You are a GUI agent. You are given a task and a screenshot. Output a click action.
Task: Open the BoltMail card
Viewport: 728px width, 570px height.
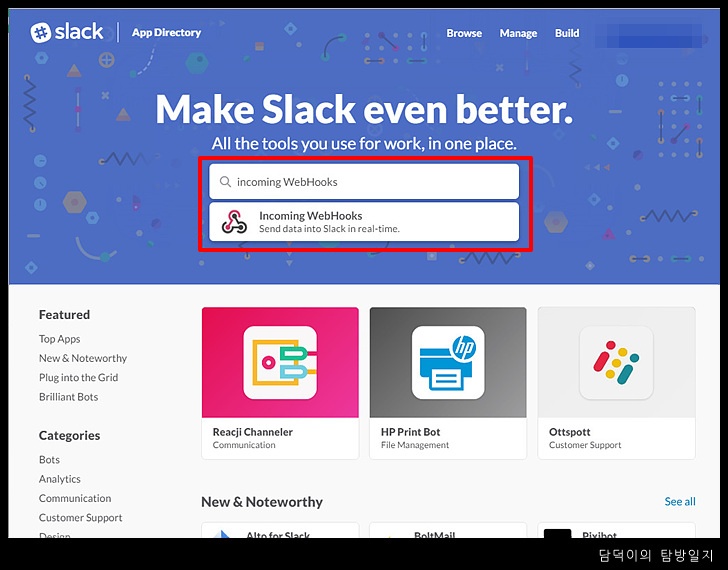448,530
